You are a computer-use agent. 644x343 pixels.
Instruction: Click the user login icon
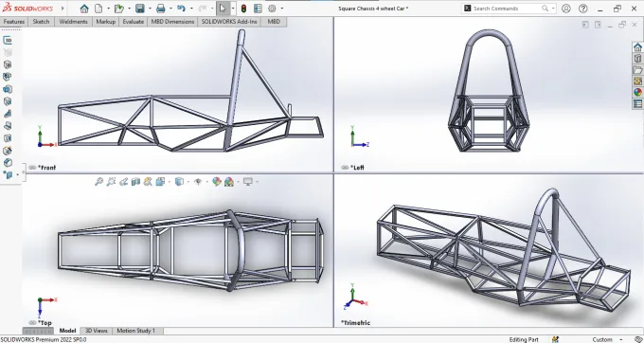pyautogui.click(x=566, y=9)
